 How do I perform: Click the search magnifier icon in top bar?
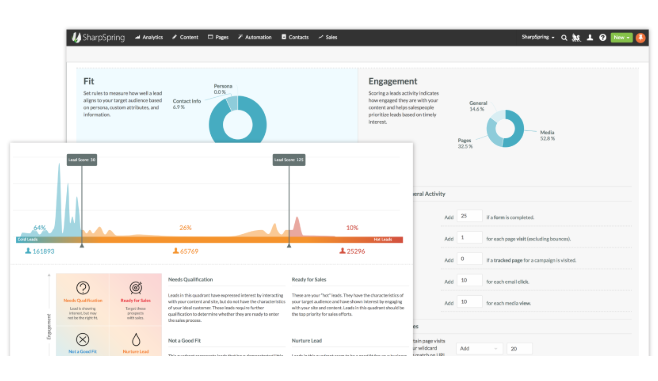(x=564, y=38)
